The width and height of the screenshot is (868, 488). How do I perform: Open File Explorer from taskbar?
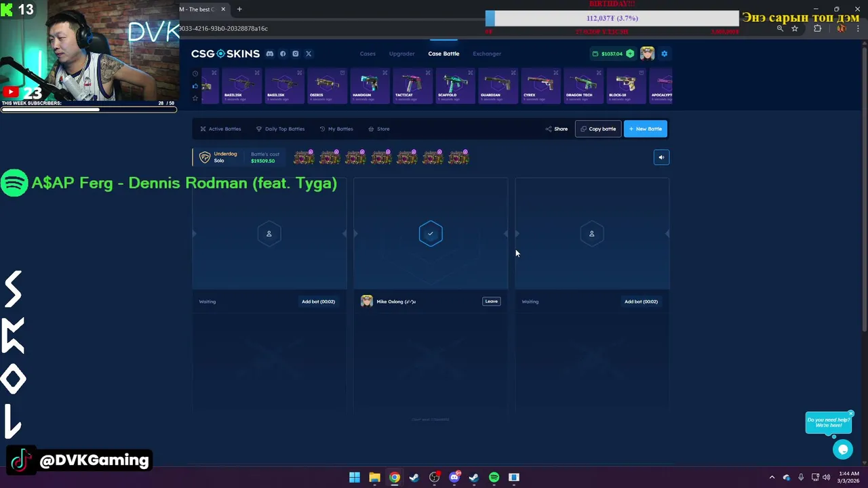[374, 477]
